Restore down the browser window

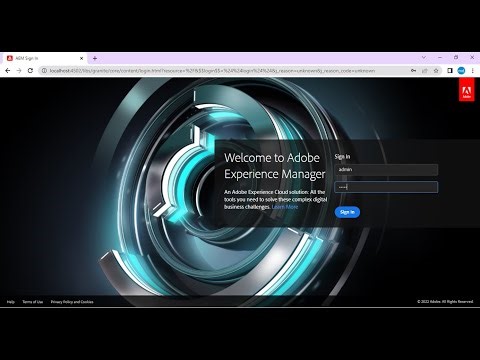click(x=456, y=57)
